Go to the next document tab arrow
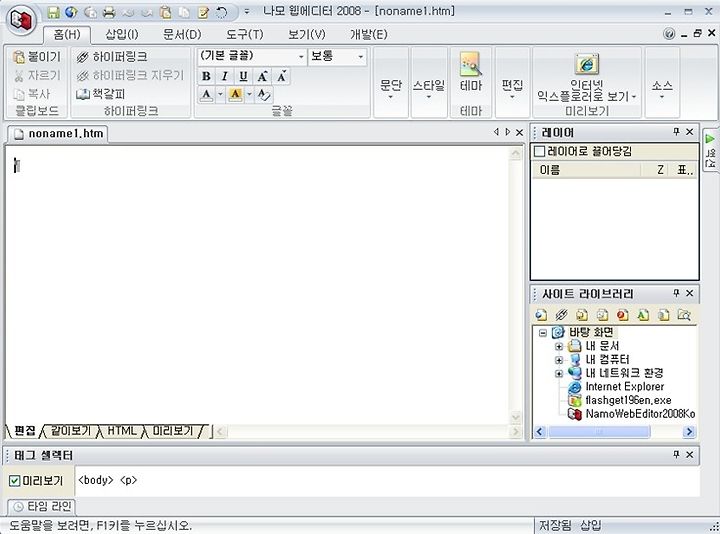The width and height of the screenshot is (720, 534). click(507, 132)
